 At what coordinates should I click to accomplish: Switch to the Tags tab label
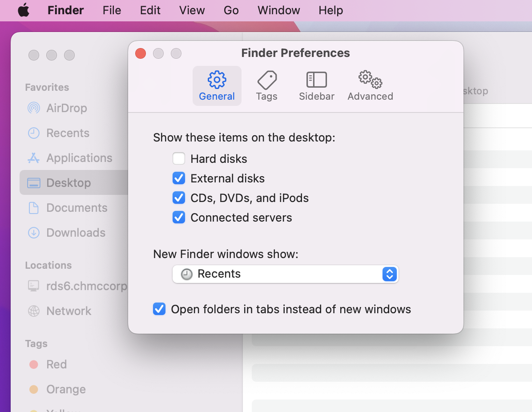pos(267,97)
